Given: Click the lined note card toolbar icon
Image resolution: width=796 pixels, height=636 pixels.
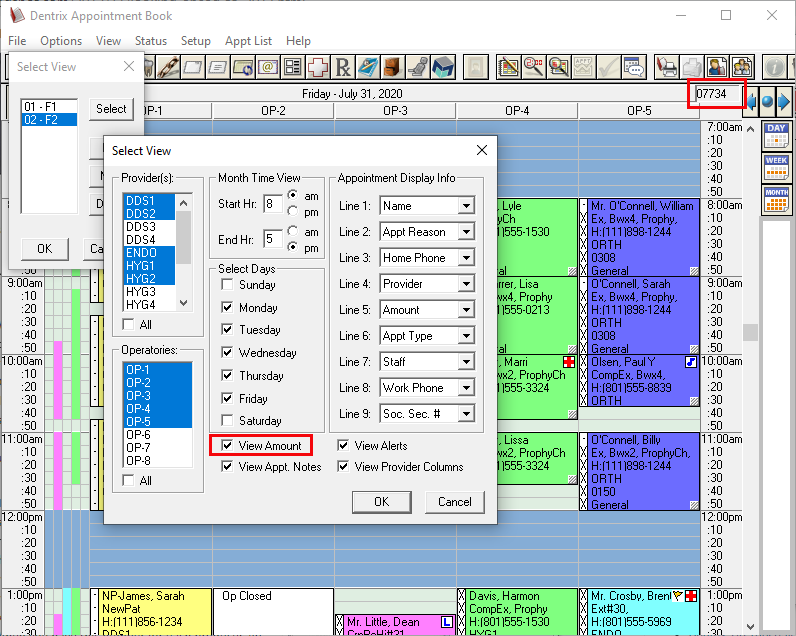Looking at the screenshot, I should tap(218, 67).
